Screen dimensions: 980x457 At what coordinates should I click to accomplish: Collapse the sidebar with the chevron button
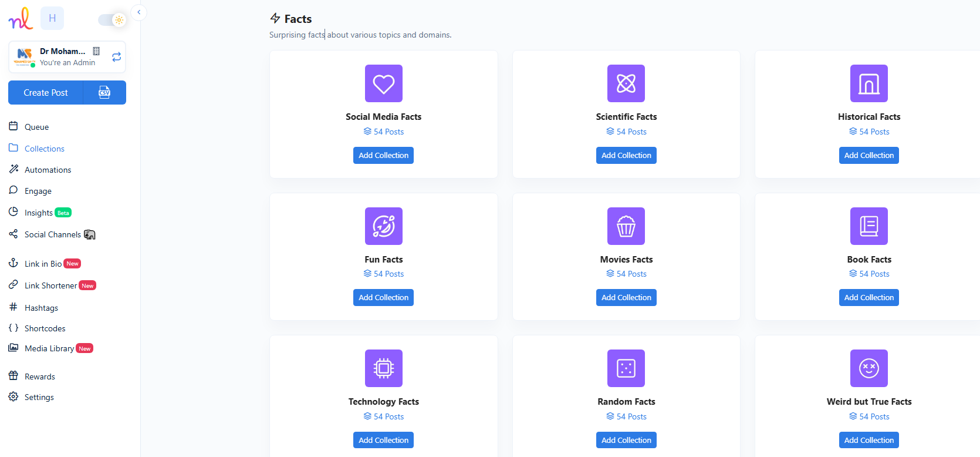pyautogui.click(x=139, y=12)
